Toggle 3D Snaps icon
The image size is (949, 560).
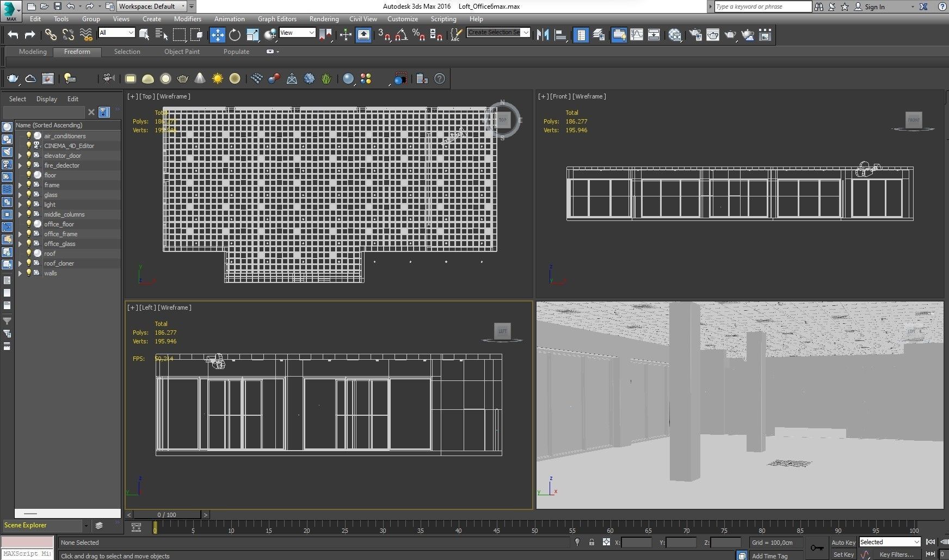384,35
